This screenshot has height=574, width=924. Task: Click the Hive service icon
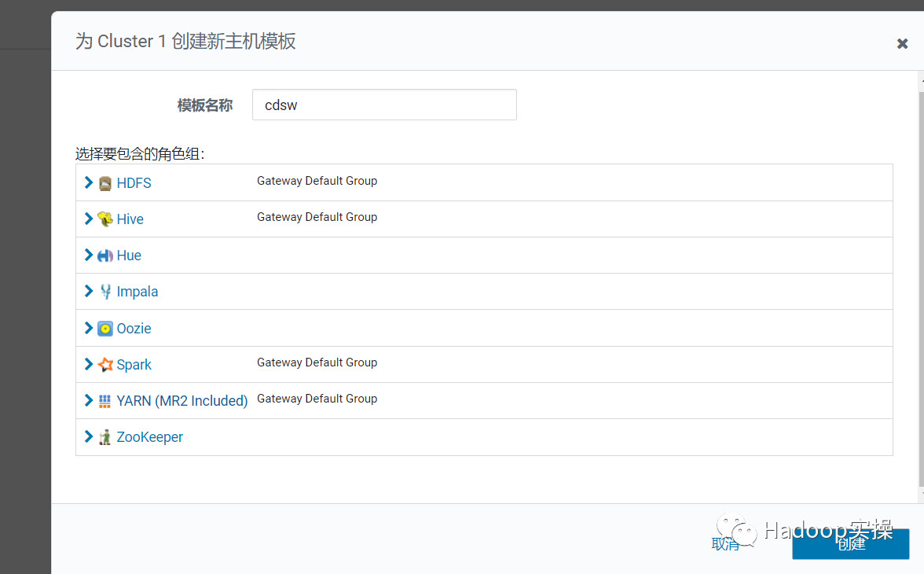click(104, 219)
